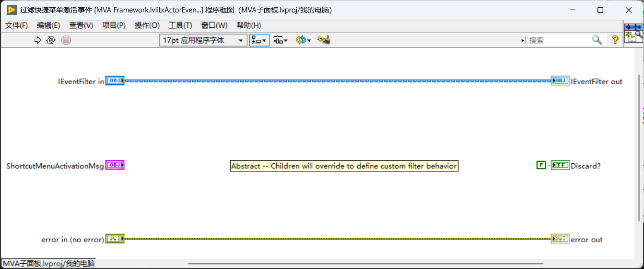Click the Discard? label

pyautogui.click(x=585, y=166)
